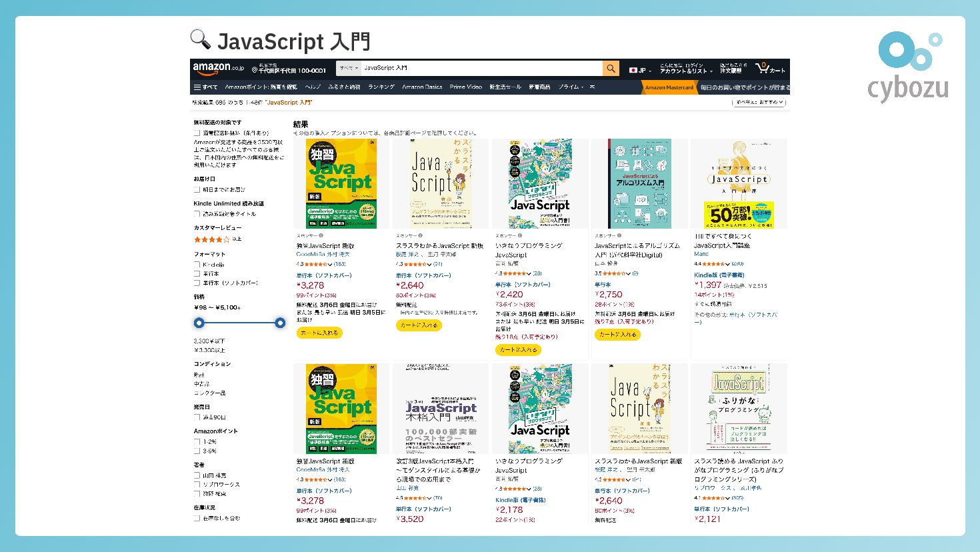Expand アカウント&リスト account dropdown
This screenshot has width=980, height=552.
point(686,71)
